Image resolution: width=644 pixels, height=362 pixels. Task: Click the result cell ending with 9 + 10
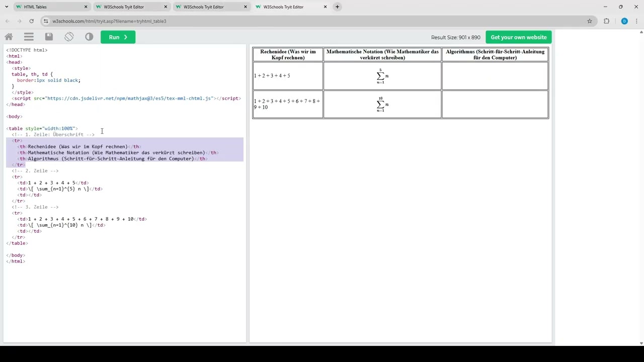click(288, 104)
